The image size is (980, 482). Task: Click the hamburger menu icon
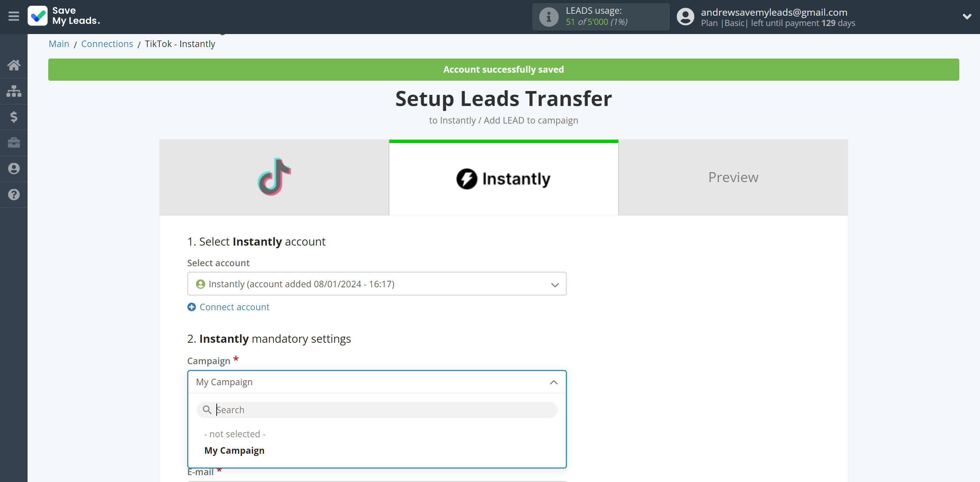click(x=14, y=16)
